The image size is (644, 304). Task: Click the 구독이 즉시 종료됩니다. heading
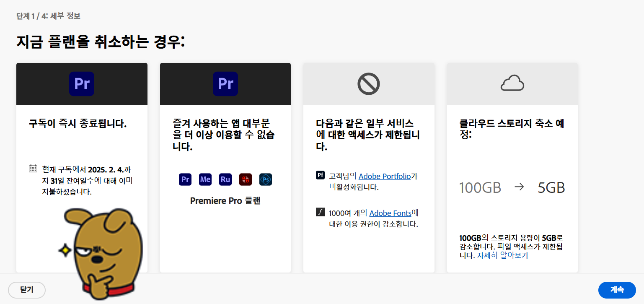[x=78, y=124]
